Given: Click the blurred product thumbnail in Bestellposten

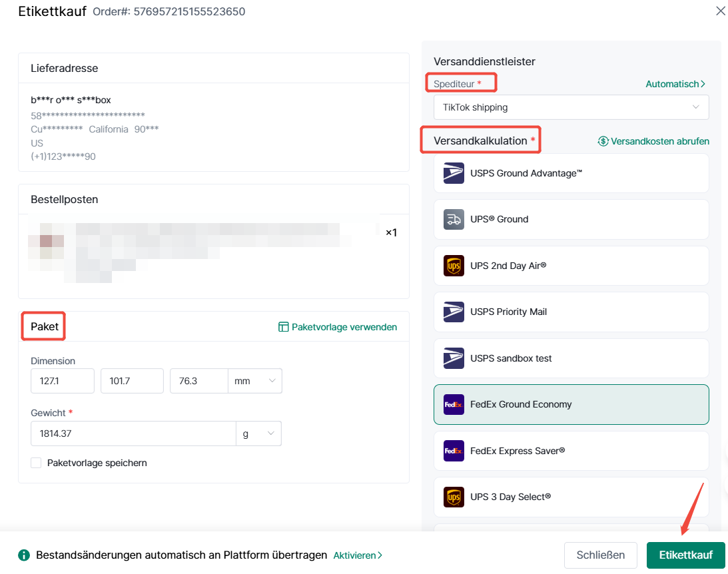Looking at the screenshot, I should (x=46, y=247).
